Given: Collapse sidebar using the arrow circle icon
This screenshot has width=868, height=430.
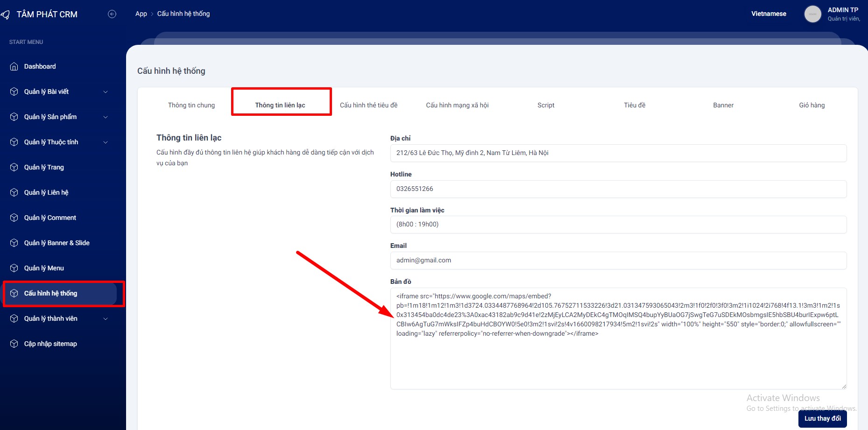Looking at the screenshot, I should point(112,14).
